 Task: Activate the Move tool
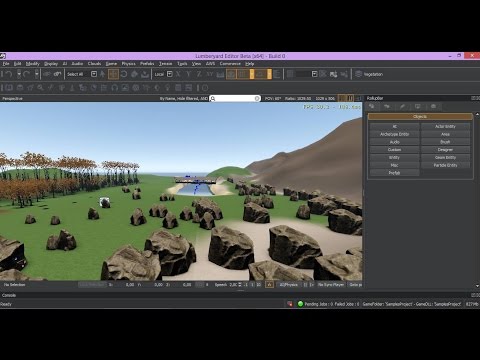coord(113,74)
